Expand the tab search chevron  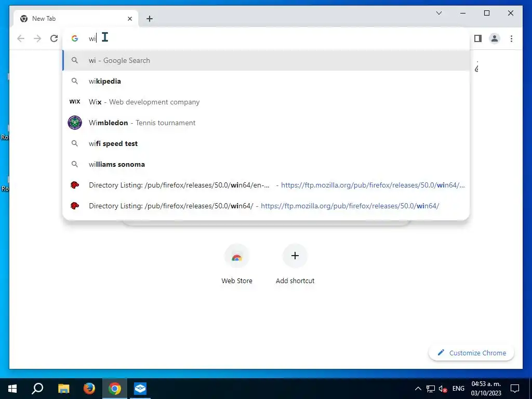coord(438,13)
